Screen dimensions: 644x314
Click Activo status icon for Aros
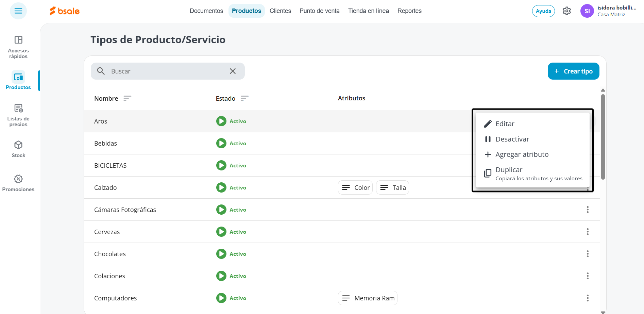coord(221,121)
